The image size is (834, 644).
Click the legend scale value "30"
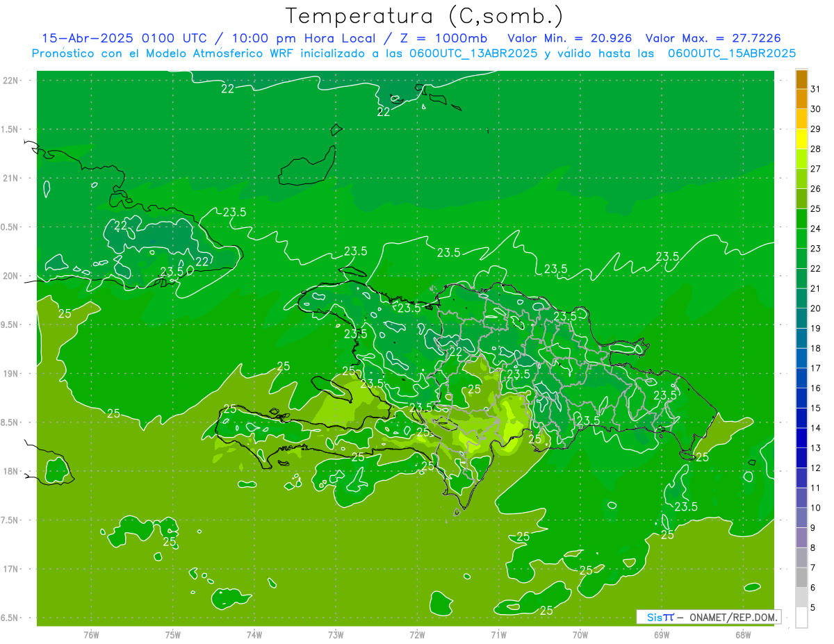(x=815, y=109)
